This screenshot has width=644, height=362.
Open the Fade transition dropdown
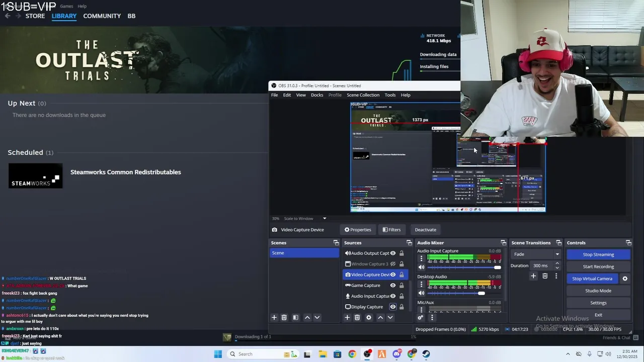pyautogui.click(x=536, y=254)
